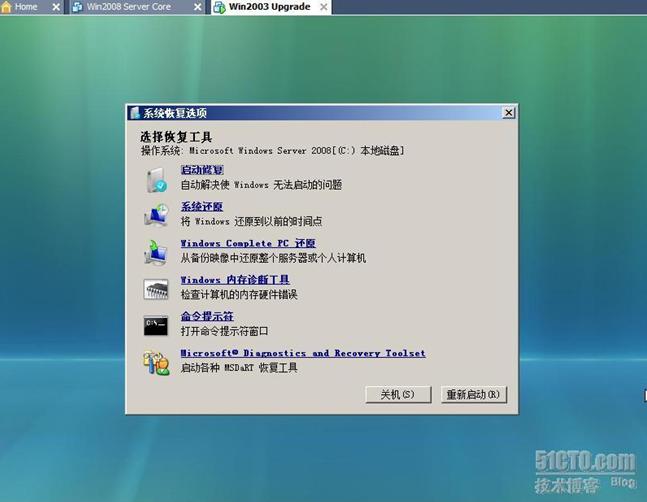The width and height of the screenshot is (647, 502).
Task: Click the command prompt (命令提示符) icon
Action: [x=156, y=325]
